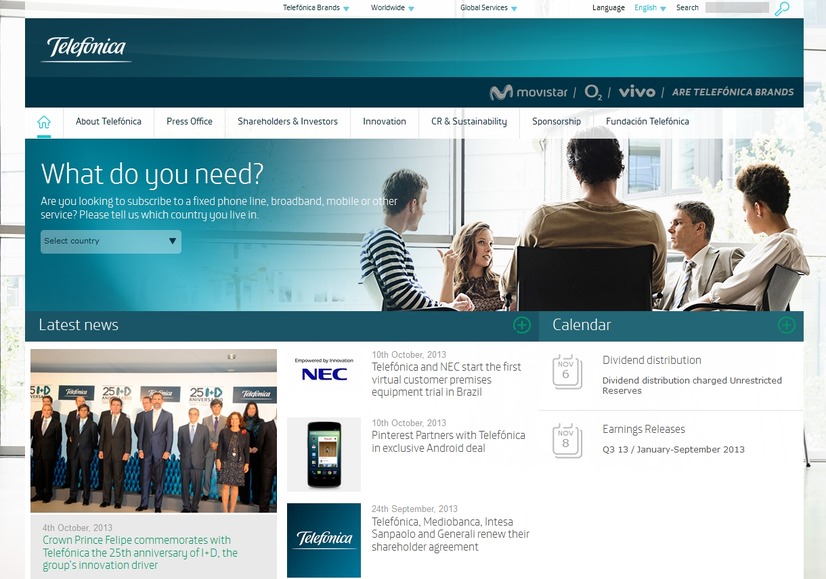Click the Latest news section heading
Viewport: 826px width, 579px height.
point(78,325)
